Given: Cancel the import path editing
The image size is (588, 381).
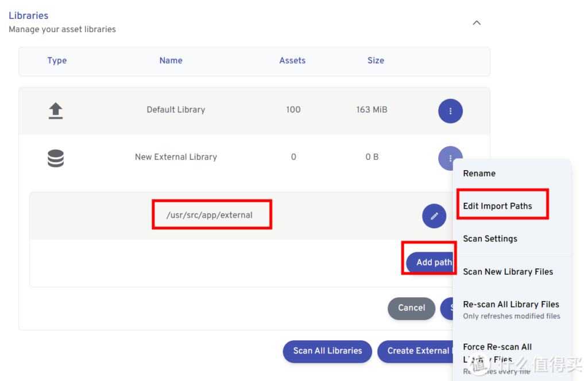Looking at the screenshot, I should pos(411,308).
